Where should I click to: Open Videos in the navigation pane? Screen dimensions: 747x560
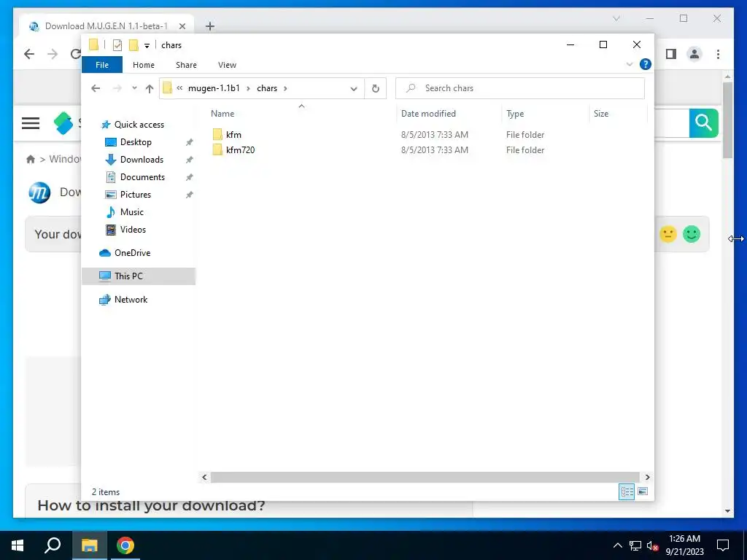click(x=133, y=230)
